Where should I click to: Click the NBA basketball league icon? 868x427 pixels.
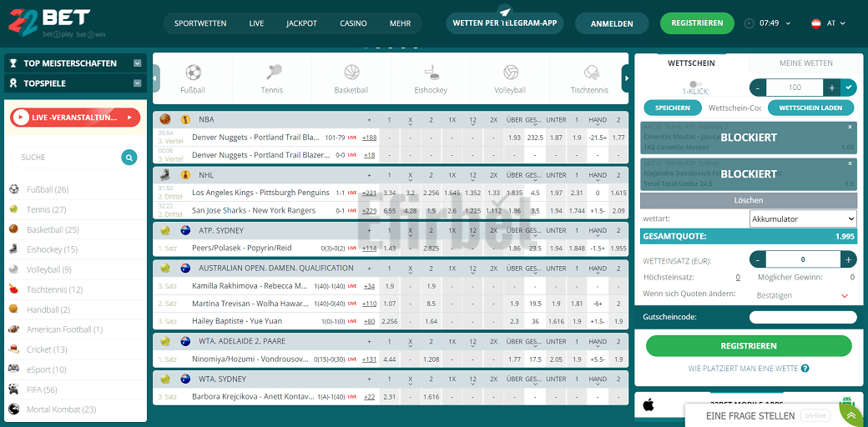164,119
